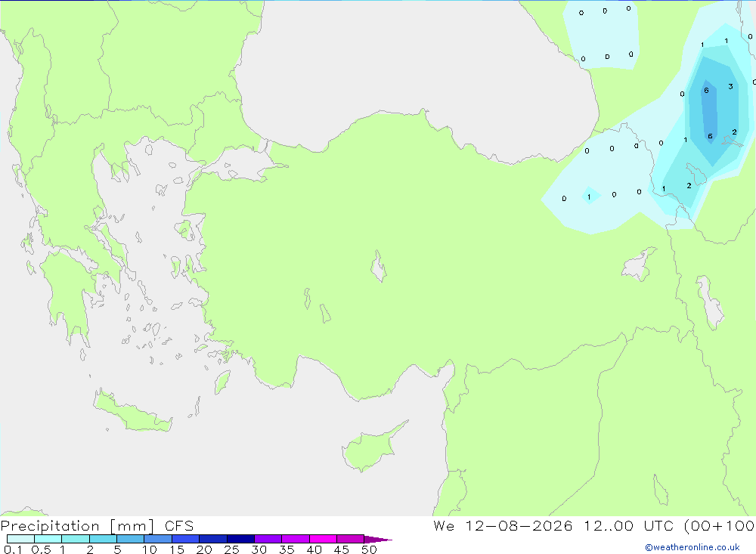Screen dimensions: 756x554
Task: Click the 'We 12-08-2026' date text
Action: pyautogui.click(x=503, y=526)
